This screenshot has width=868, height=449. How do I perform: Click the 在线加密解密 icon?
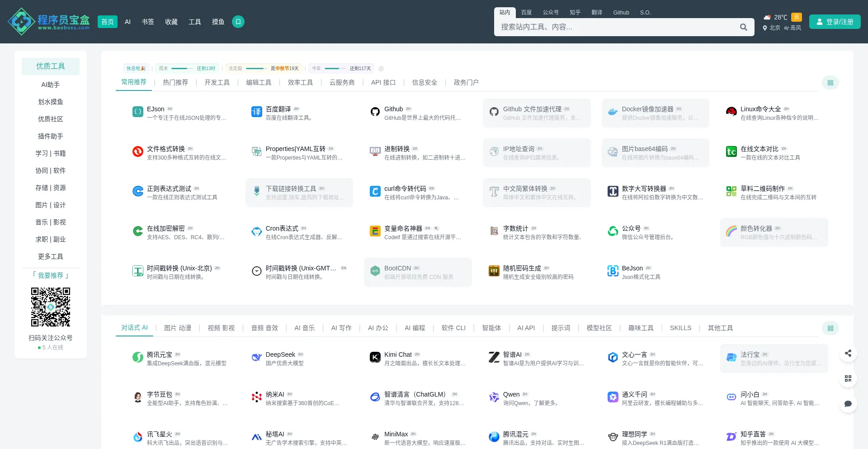tap(138, 231)
